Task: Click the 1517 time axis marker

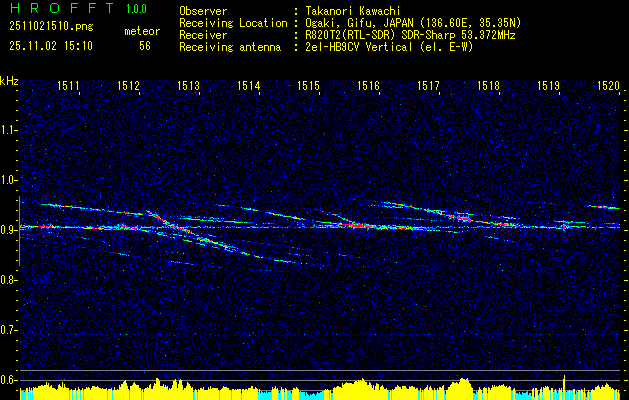Action: (x=428, y=85)
